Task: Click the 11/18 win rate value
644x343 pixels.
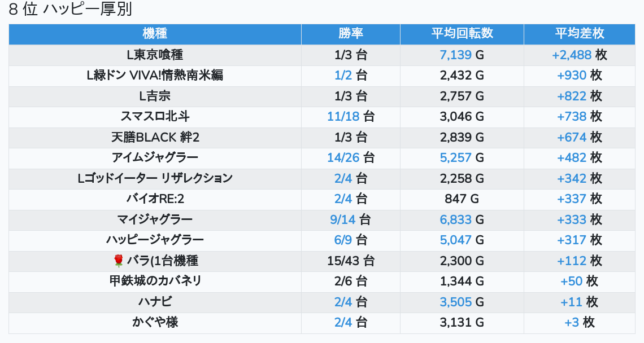Action: point(343,117)
